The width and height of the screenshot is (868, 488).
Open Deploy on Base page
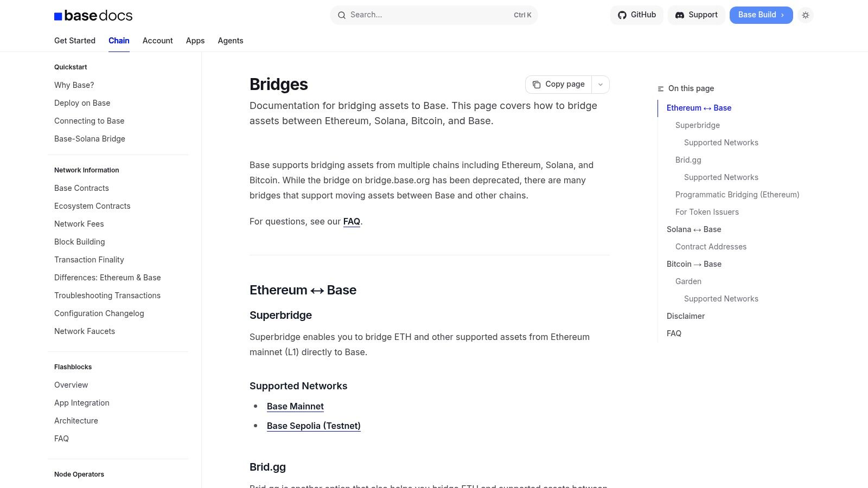(x=82, y=103)
